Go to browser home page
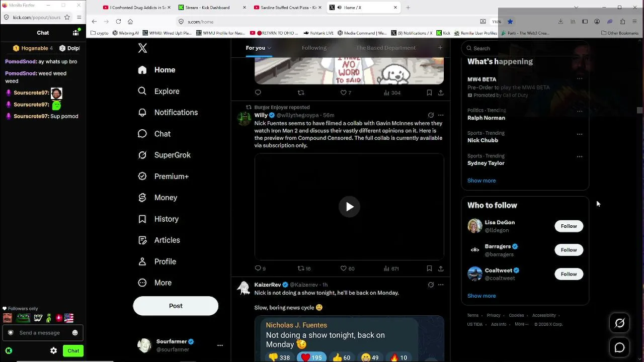 (130, 22)
